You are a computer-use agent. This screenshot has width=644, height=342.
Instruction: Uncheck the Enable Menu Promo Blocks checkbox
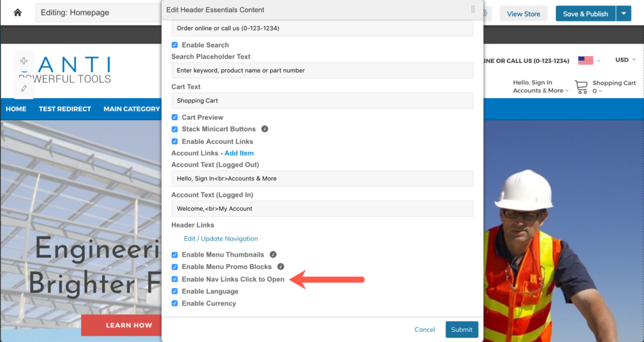[175, 267]
